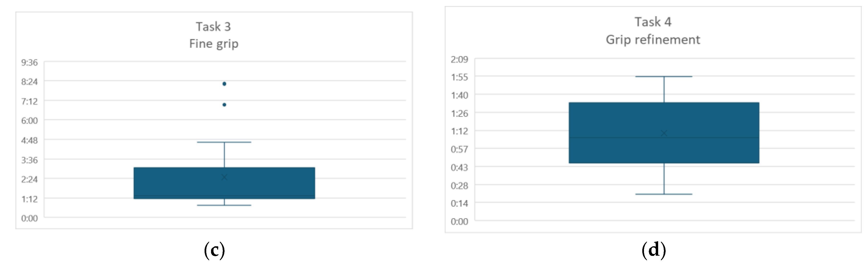Click the upper outlier dot in Task 3 chart
This screenshot has height=266, width=868.
(224, 84)
